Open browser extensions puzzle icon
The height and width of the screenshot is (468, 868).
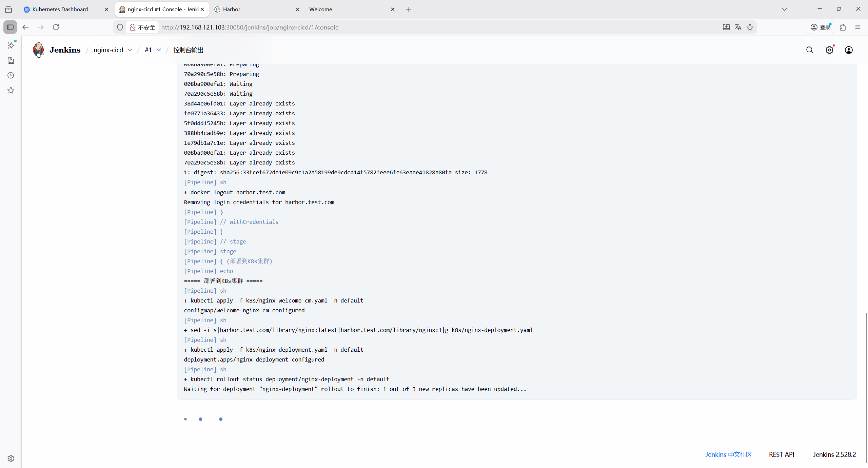(x=843, y=27)
